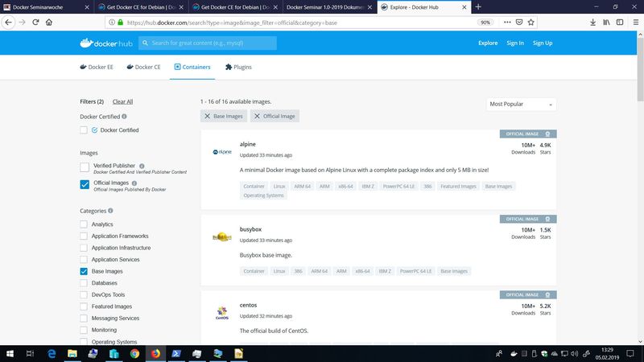644x362 pixels.
Task: Select the Containers tab
Action: [x=192, y=67]
